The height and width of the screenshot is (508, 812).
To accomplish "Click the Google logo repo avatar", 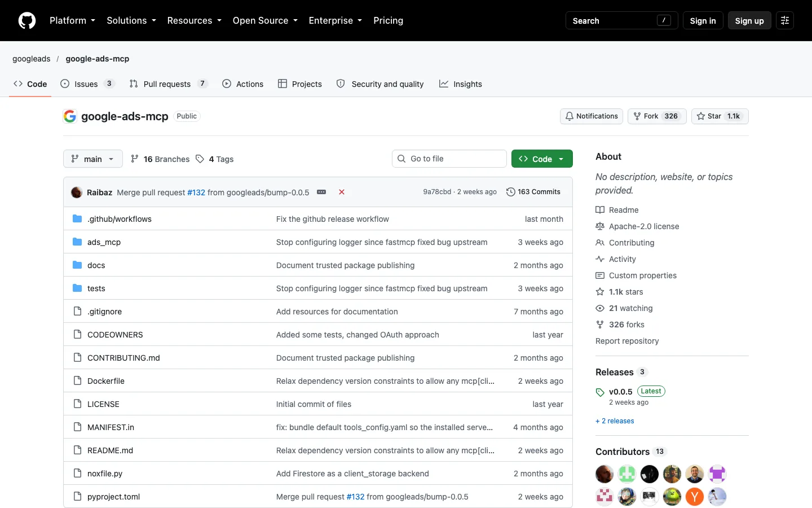I will tap(70, 116).
